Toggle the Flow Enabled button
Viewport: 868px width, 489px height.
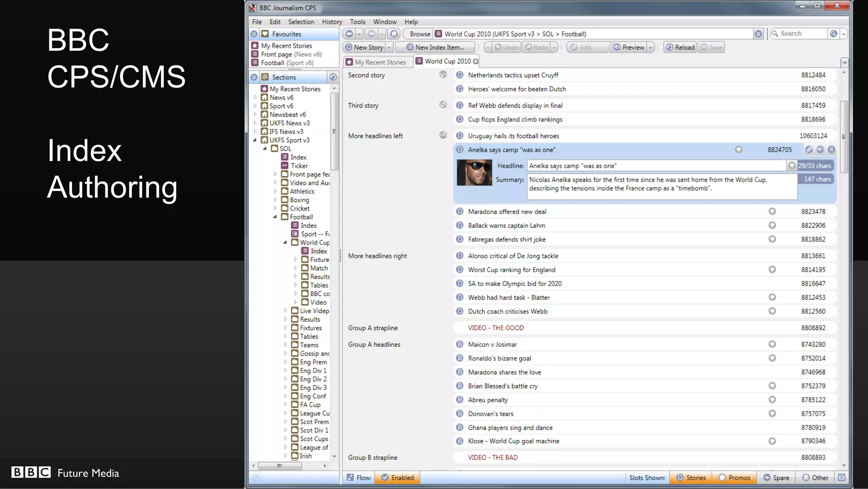coord(398,478)
